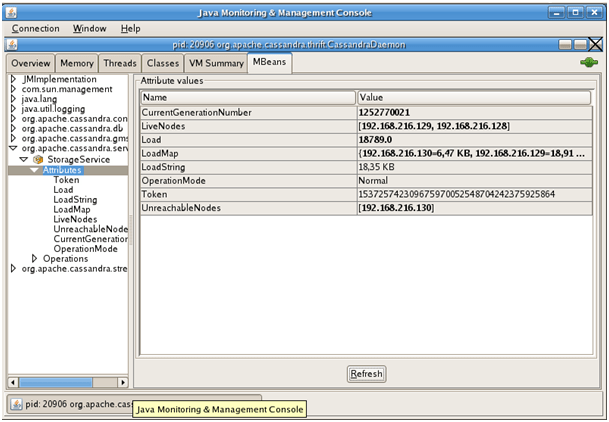The image size is (609, 422).
Task: Expand the java.lang tree node
Action: (x=13, y=99)
